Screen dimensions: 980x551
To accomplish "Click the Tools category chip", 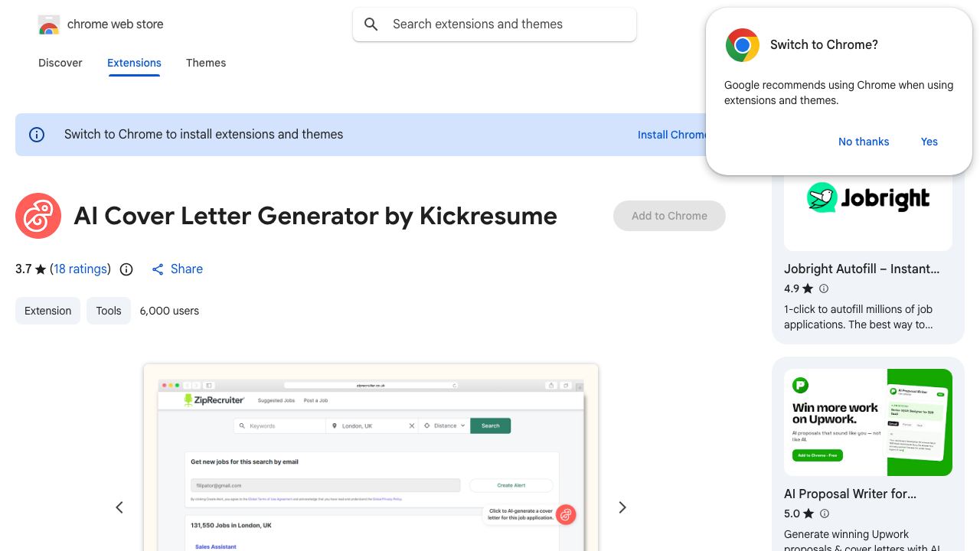I will [x=109, y=311].
